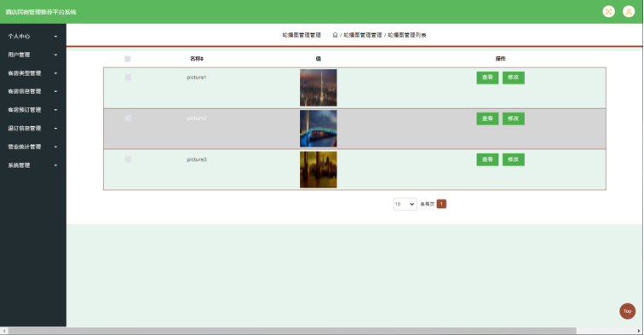Image resolution: width=644 pixels, height=335 pixels.
Task: Click the sort arrows on 名称 column
Action: tap(202, 59)
